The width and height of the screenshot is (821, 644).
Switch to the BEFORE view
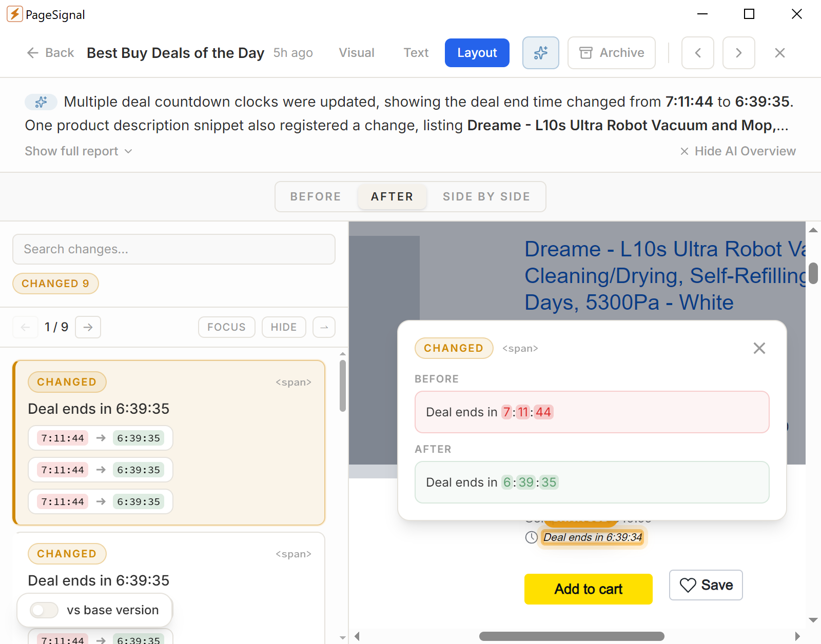coord(316,196)
